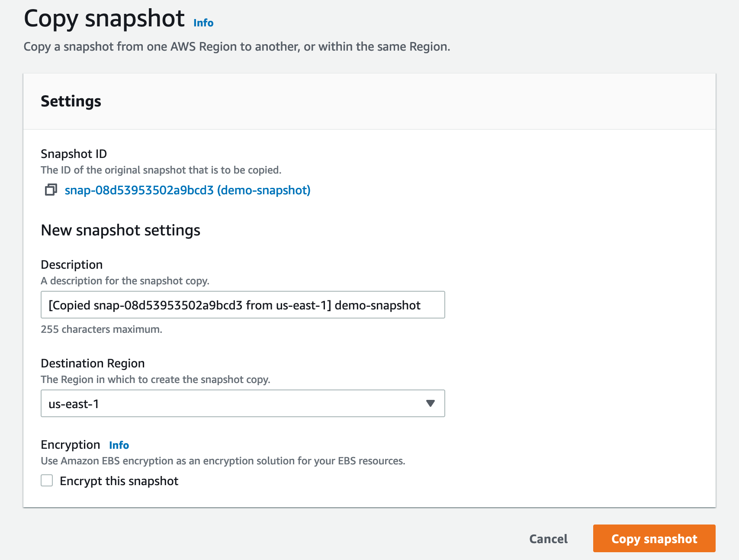739x560 pixels.
Task: Open Info link next to Copy snapshot title
Action: 203,23
